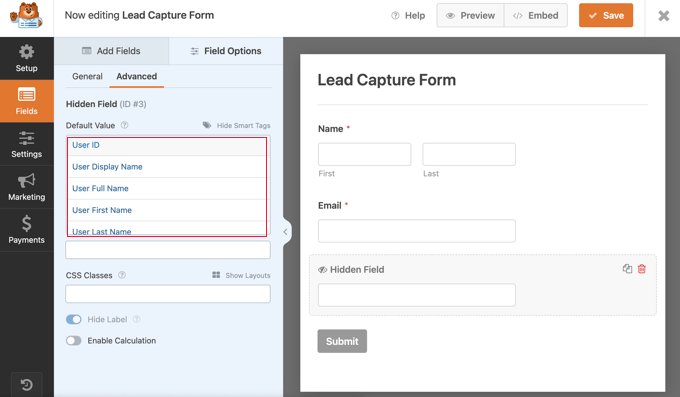
Task: Click the layouts grid icon
Action: 216,275
